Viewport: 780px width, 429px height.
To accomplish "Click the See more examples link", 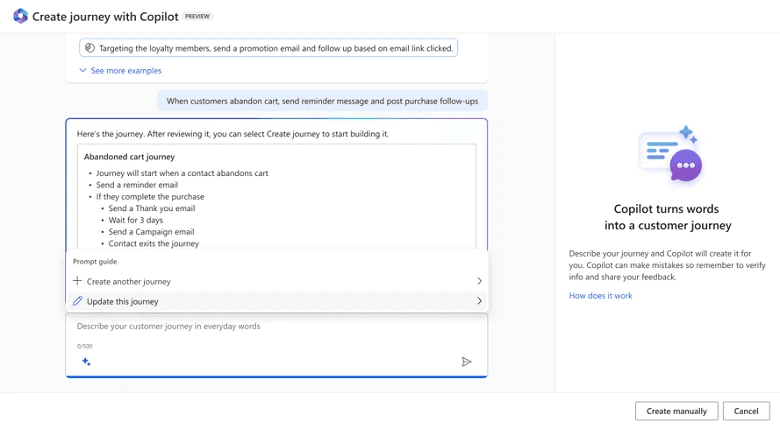I will tap(126, 71).
